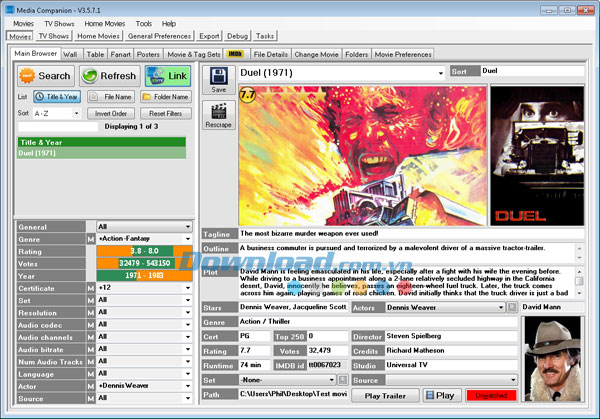Screen dimensions: 600x419
Task: Click the search text box above movie list
Action: 58,127
